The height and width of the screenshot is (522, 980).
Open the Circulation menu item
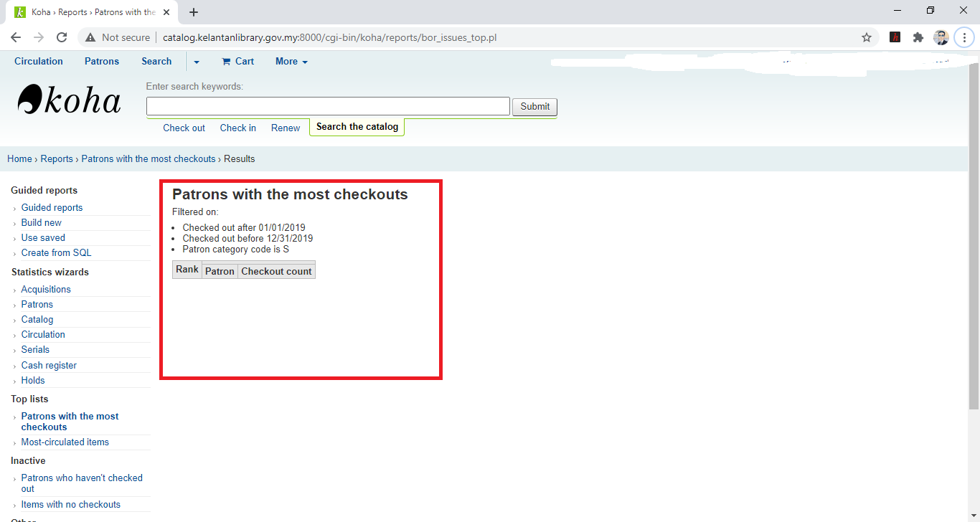(x=39, y=62)
